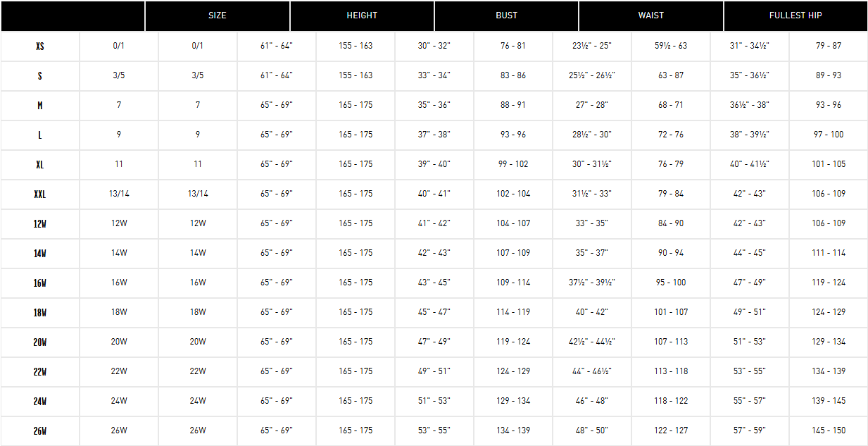
Task: Select the WAIST column header
Action: click(x=651, y=16)
